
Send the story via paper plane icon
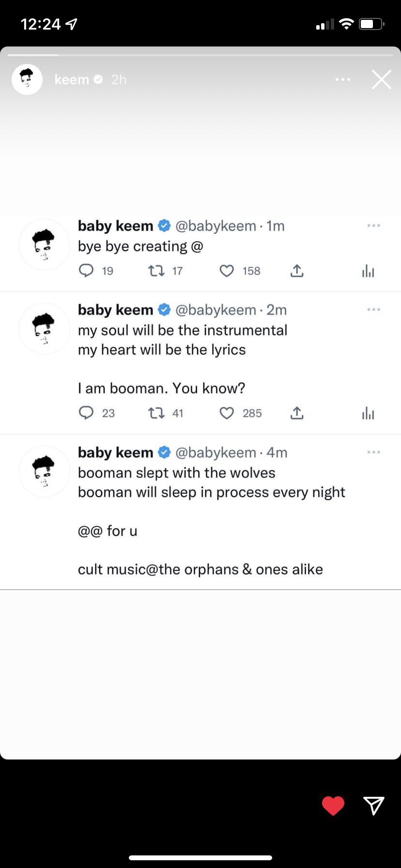point(373,806)
